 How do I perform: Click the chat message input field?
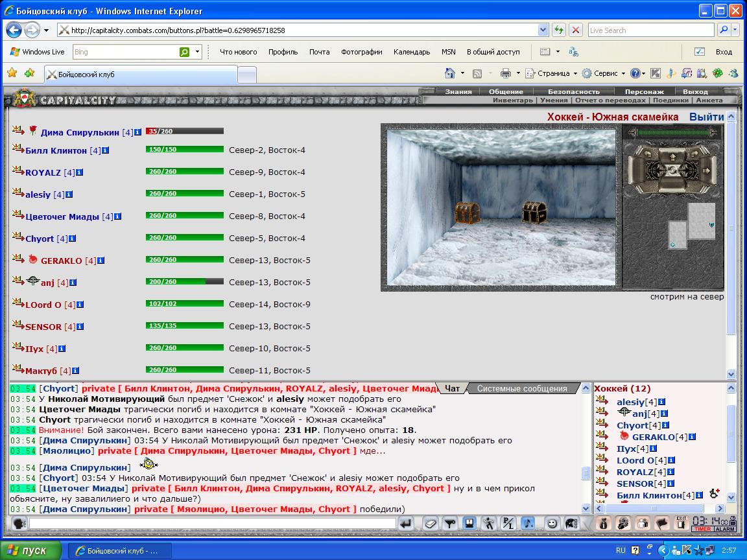213,524
